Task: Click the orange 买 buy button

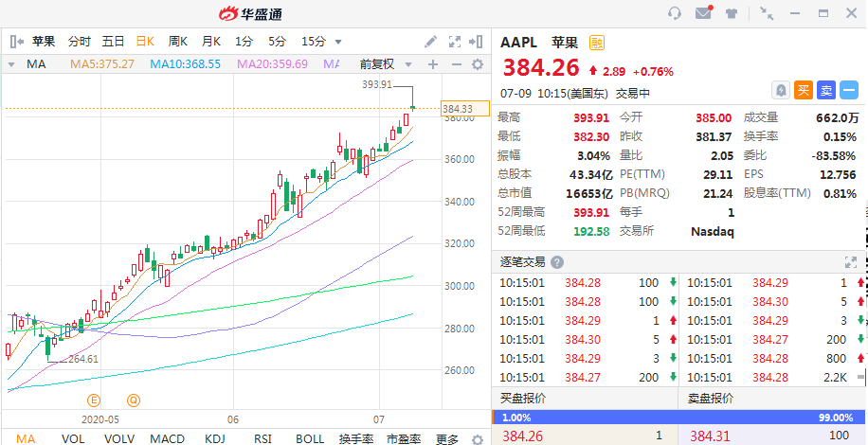Action: pyautogui.click(x=804, y=90)
